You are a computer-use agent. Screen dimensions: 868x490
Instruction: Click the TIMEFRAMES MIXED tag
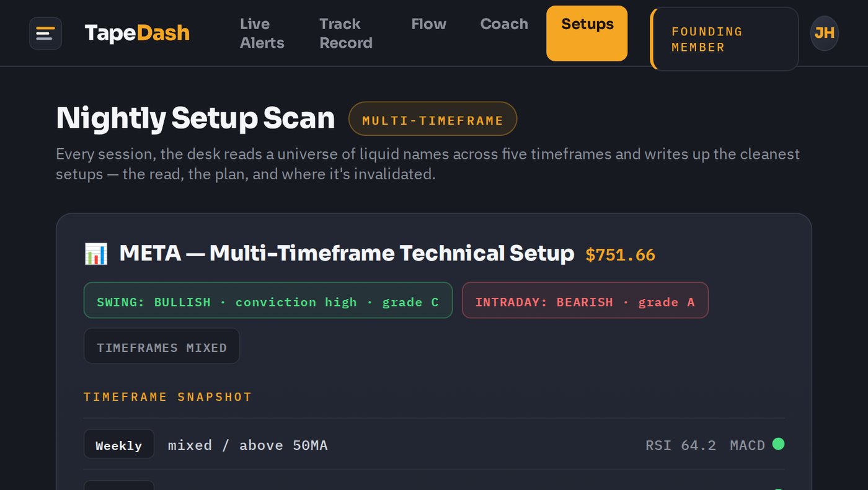pos(162,346)
